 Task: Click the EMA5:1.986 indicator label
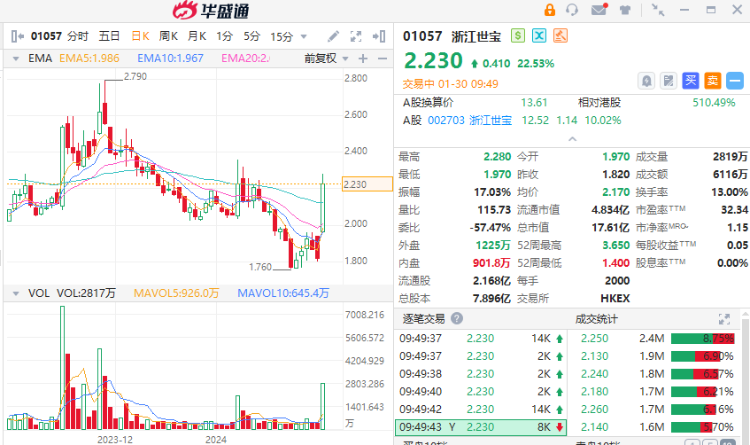click(89, 58)
